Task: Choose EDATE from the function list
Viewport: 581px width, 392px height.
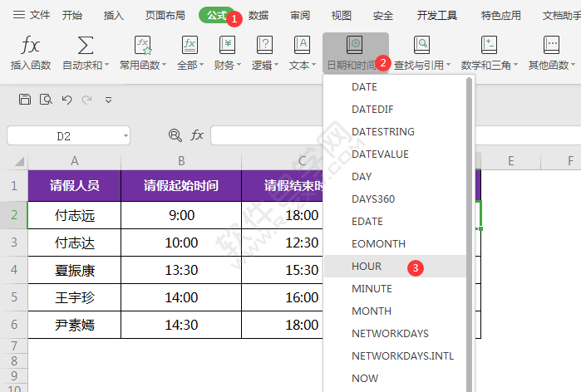Action: point(395,222)
